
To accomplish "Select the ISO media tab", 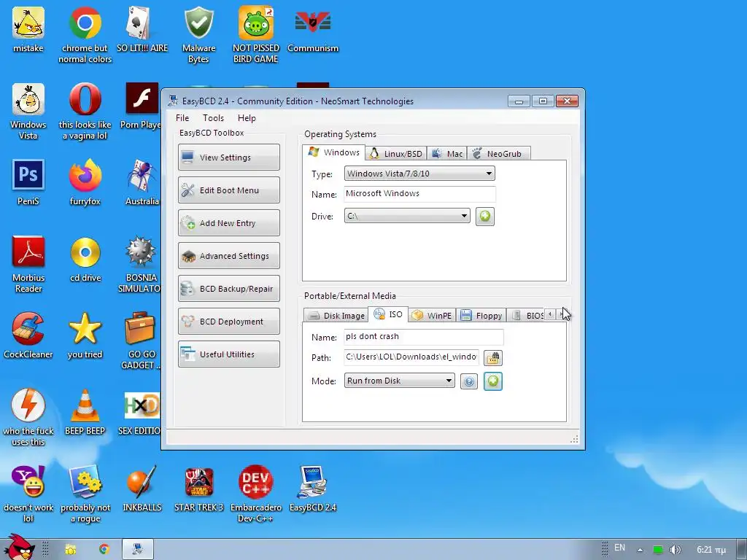I will tap(388, 314).
